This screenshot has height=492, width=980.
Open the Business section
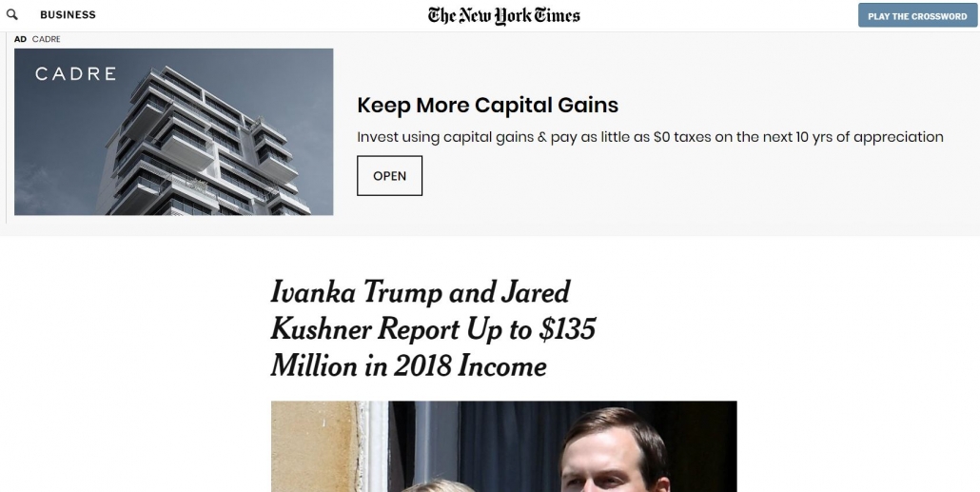68,15
